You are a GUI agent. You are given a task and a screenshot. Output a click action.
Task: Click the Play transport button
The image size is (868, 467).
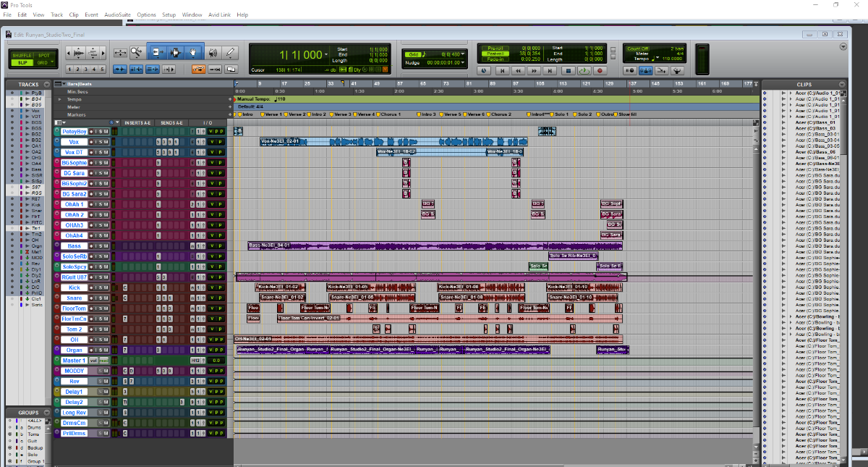pyautogui.click(x=584, y=71)
